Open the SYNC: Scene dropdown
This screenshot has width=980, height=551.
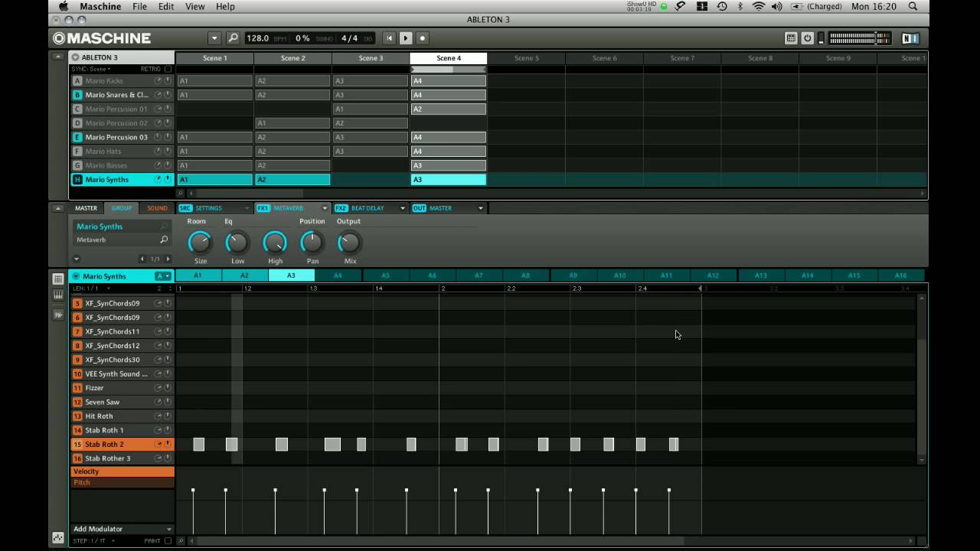[91, 69]
